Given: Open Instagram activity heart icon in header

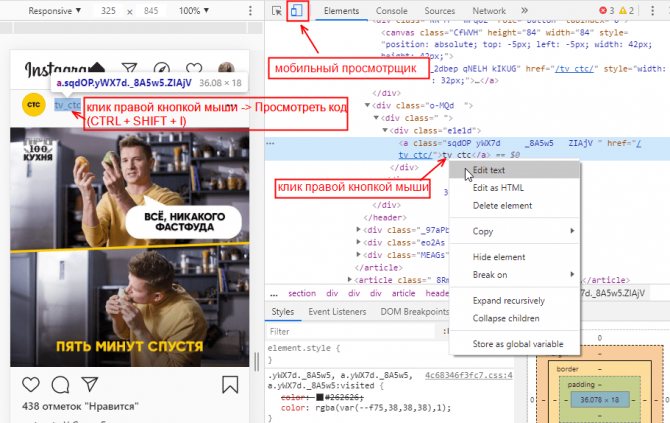Looking at the screenshot, I should pyautogui.click(x=194, y=68).
